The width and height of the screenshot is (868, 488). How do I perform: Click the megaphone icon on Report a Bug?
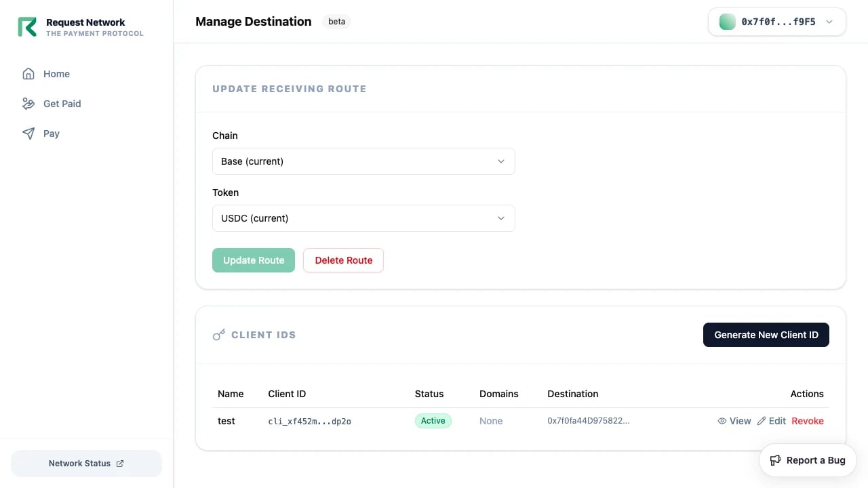pos(776,460)
